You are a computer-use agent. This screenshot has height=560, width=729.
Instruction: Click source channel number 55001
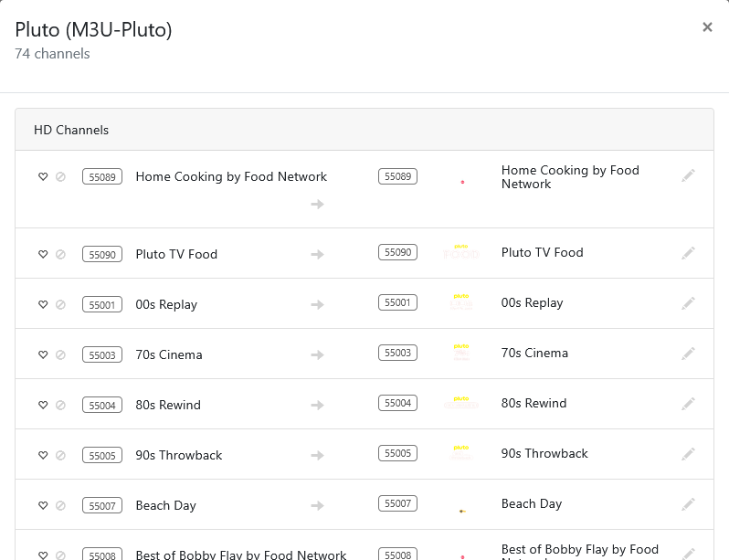102,304
